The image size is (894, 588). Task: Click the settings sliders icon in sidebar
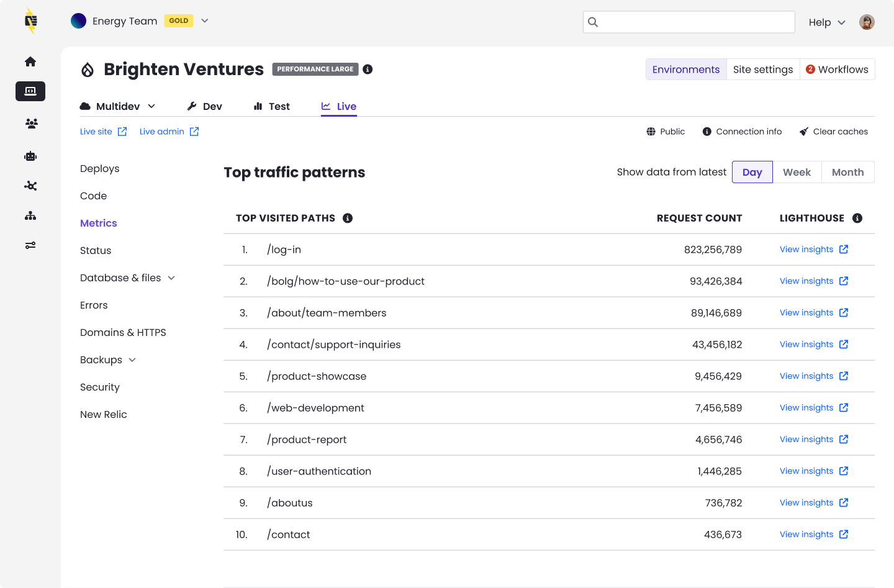coord(30,245)
